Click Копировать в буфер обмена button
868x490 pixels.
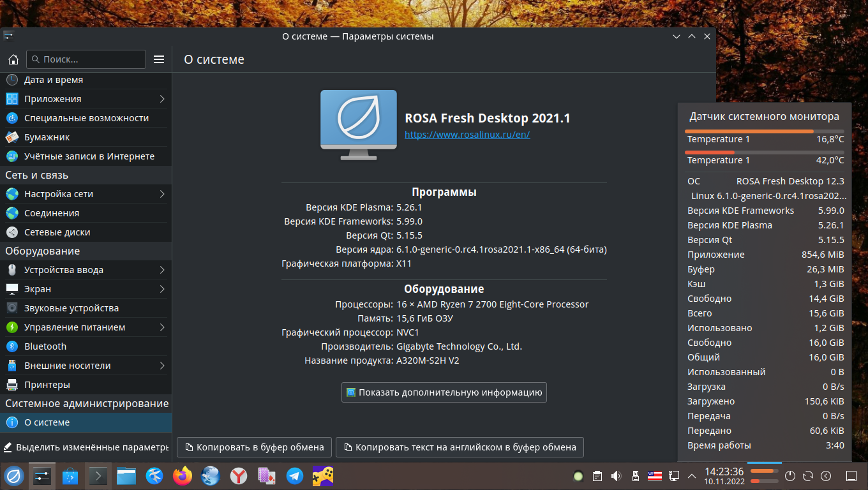pos(254,447)
